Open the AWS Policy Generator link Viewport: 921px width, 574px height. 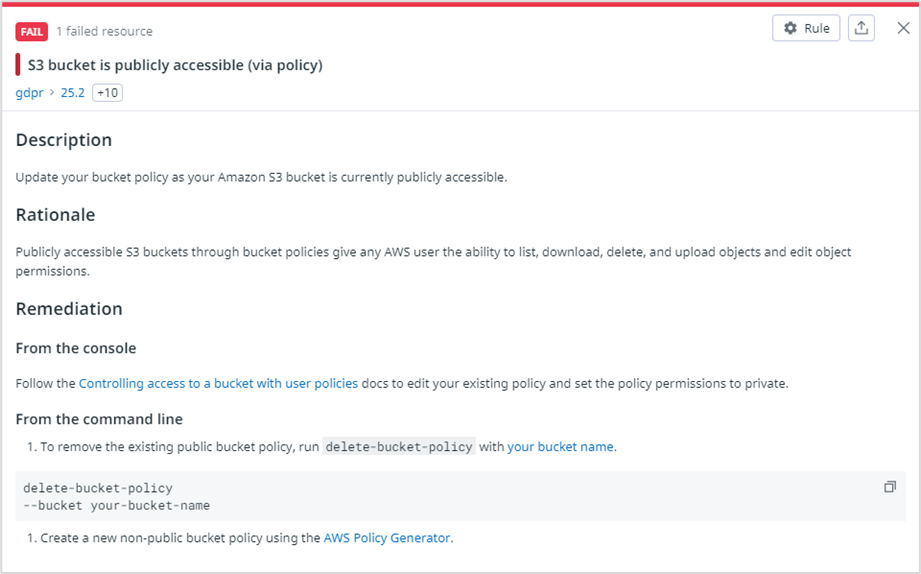coord(387,538)
